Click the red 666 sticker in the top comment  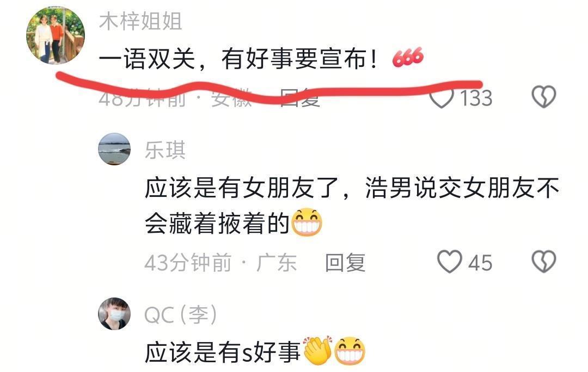[x=408, y=58]
